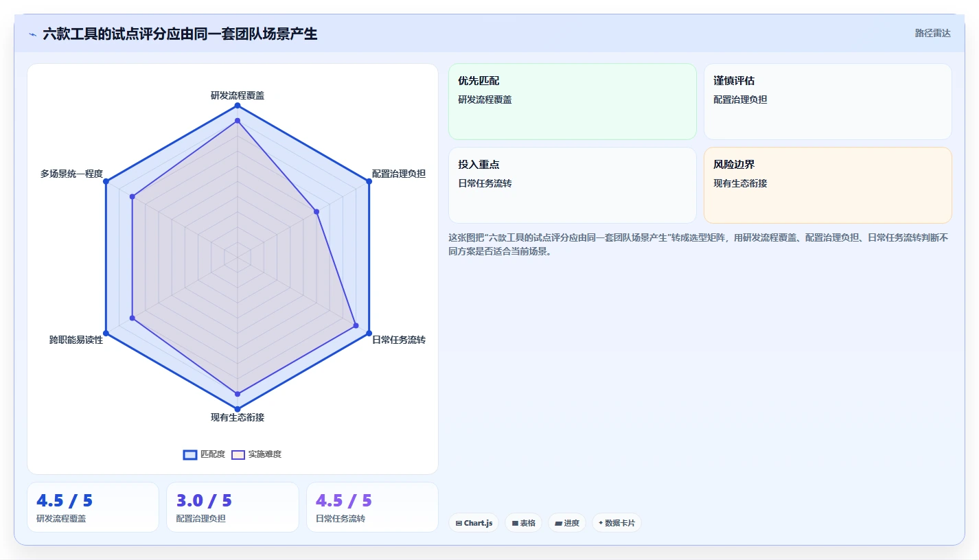Click the 跨职能易读性 radar axis label
Screen dimensions: 979x560
(76, 340)
